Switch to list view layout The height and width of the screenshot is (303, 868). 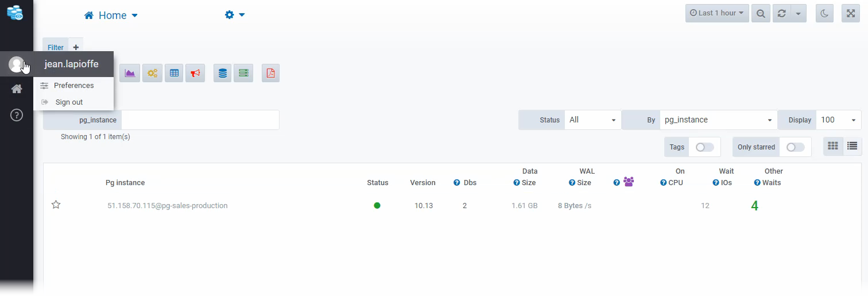tap(852, 146)
